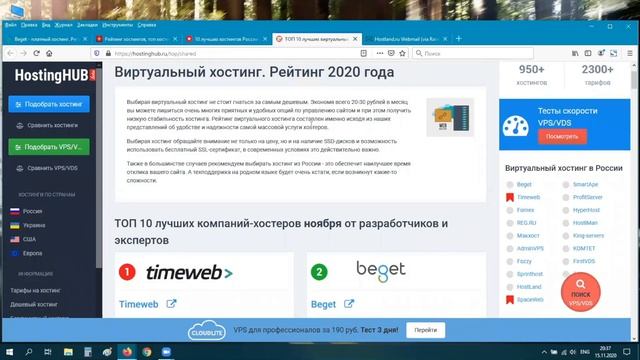Open the Файл menu
Screen dimensions: 640x360
[11, 25]
